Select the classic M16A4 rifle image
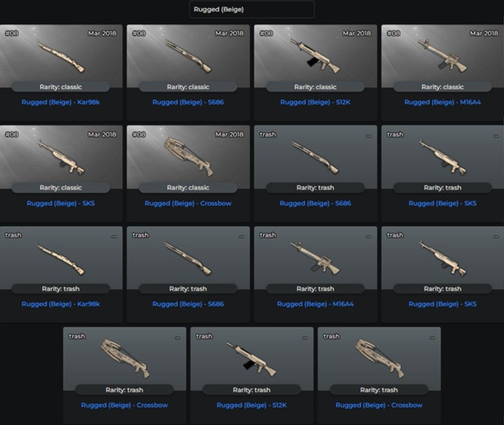 point(443,56)
